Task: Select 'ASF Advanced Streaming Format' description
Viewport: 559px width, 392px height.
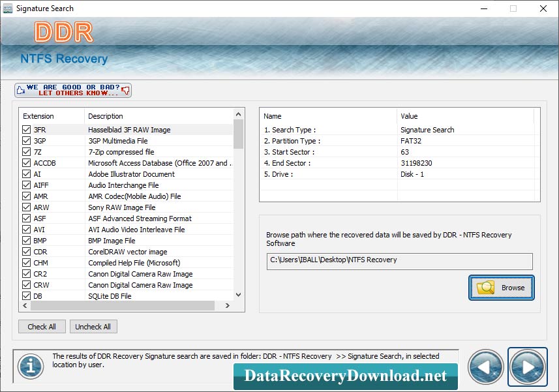Action: pyautogui.click(x=140, y=218)
